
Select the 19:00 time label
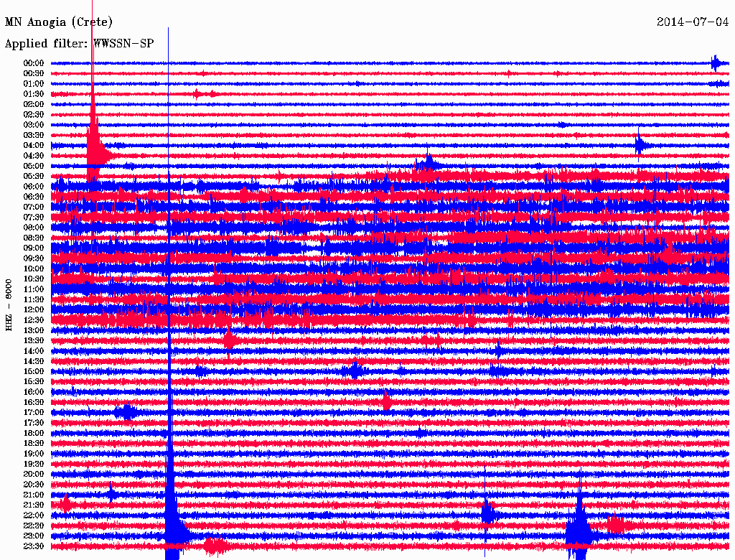(x=34, y=454)
